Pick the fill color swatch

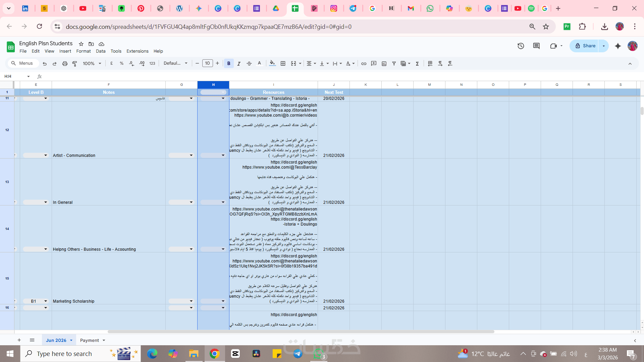(272, 63)
